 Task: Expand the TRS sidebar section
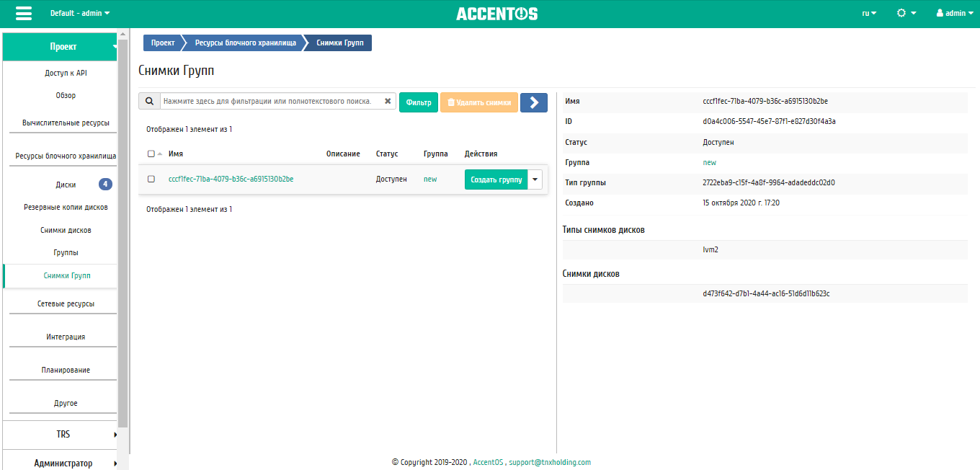click(64, 435)
